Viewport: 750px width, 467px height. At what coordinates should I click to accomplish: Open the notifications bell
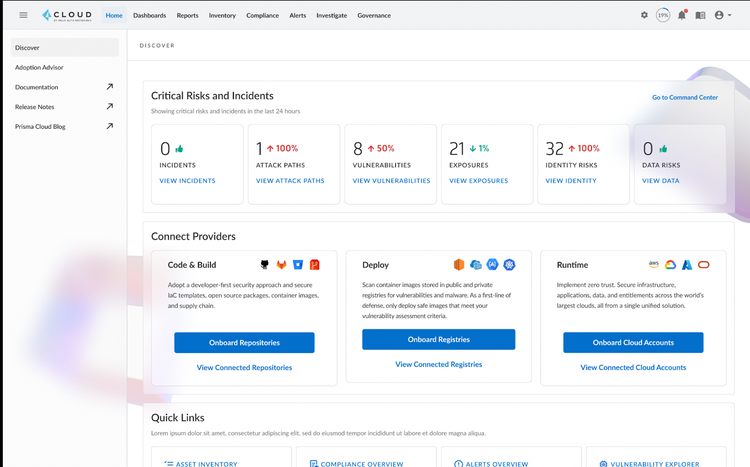pyautogui.click(x=682, y=15)
